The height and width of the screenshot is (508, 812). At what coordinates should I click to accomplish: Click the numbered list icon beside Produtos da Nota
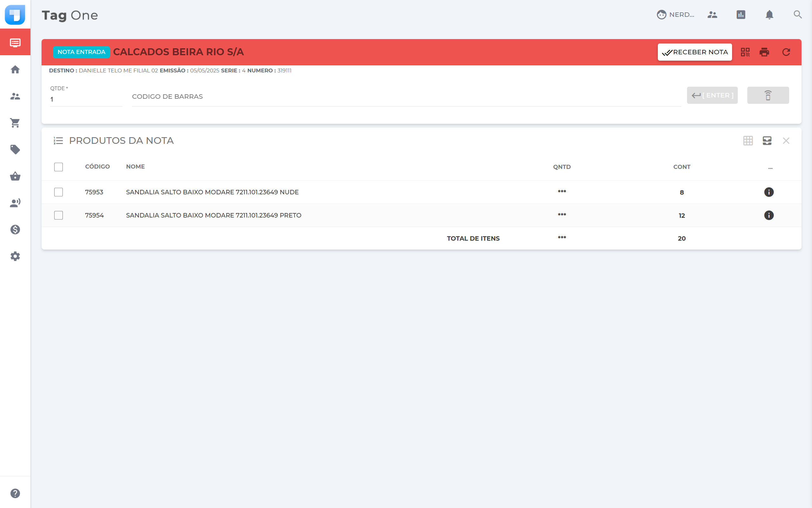[58, 140]
